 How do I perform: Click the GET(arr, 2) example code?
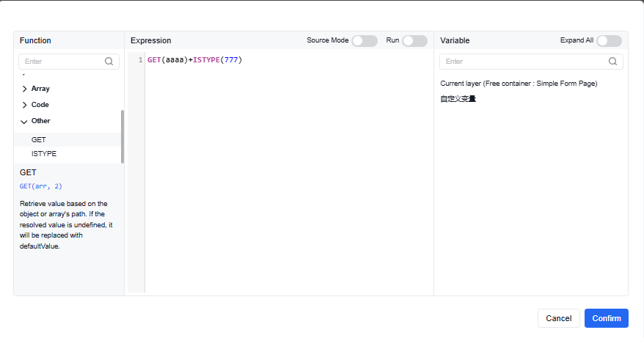click(41, 186)
